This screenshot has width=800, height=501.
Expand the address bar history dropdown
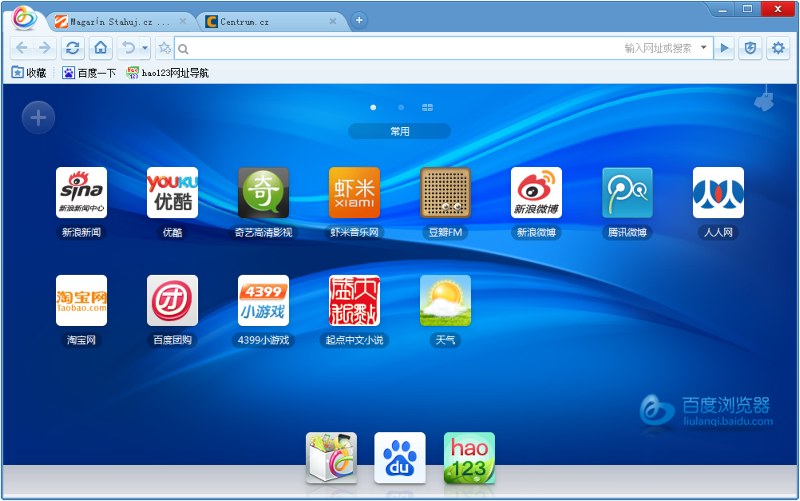pos(704,47)
